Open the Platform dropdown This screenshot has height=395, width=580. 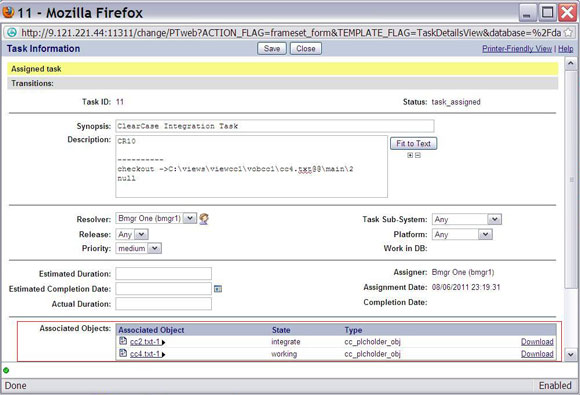tap(462, 234)
